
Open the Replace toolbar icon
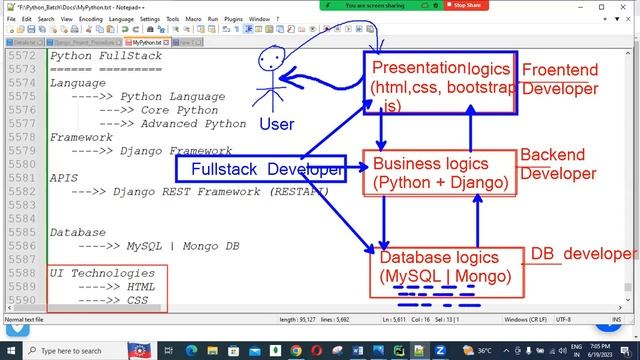[161, 29]
